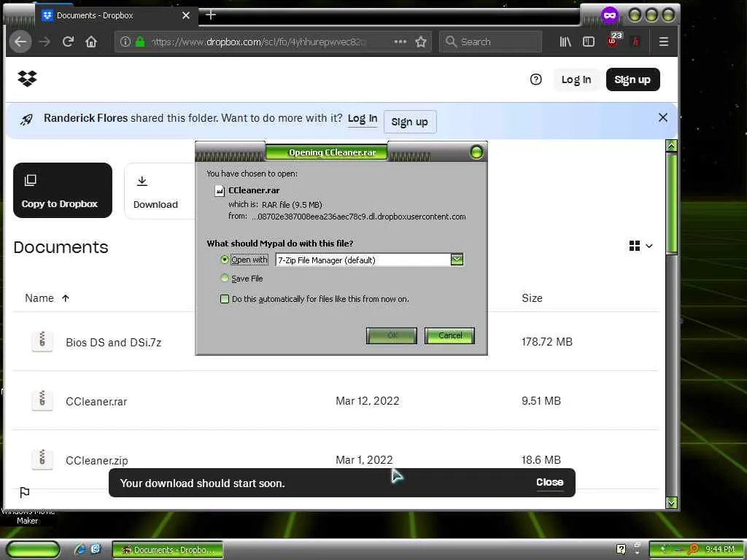Click the browser forward arrow
Viewport: 747px width, 560px height.
pyautogui.click(x=44, y=42)
